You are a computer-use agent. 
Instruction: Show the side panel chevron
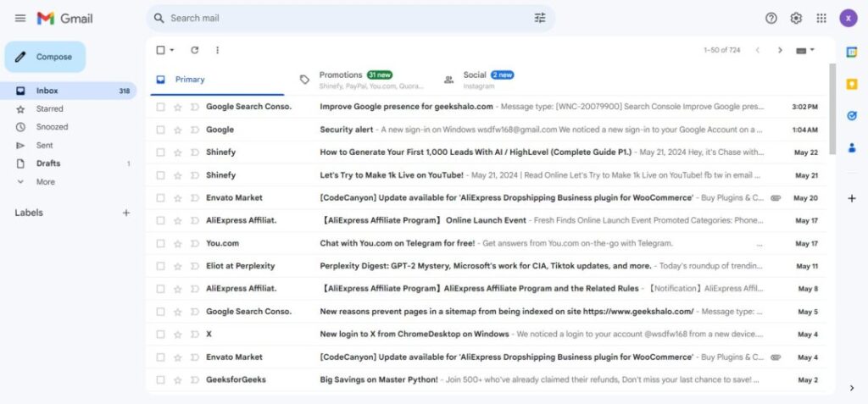pos(851,388)
